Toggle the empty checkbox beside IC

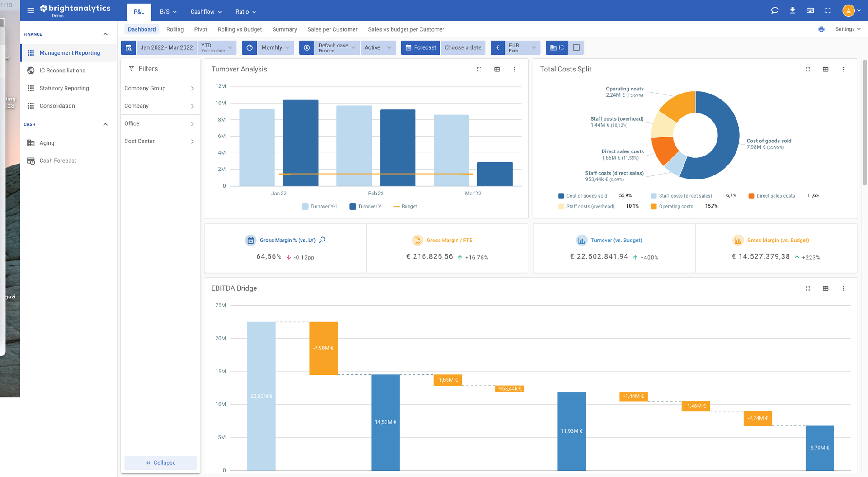pyautogui.click(x=576, y=47)
